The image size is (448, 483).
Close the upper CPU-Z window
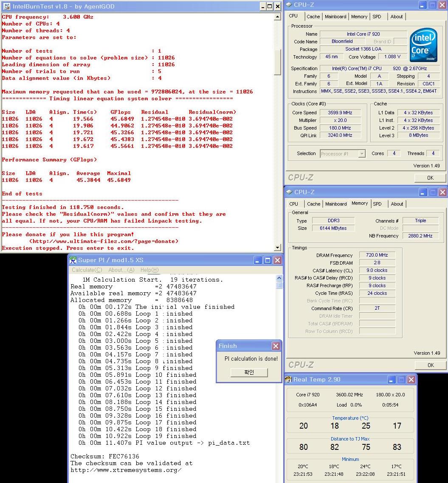click(442, 5)
